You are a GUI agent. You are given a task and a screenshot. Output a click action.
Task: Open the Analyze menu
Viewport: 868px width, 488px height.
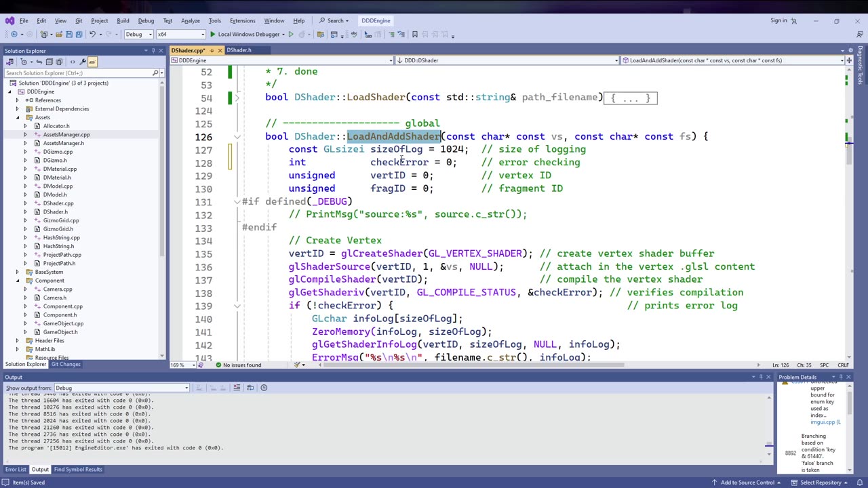tap(191, 20)
